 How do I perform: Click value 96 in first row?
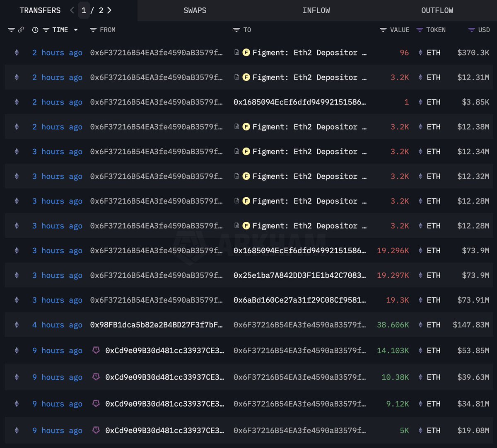pyautogui.click(x=404, y=53)
